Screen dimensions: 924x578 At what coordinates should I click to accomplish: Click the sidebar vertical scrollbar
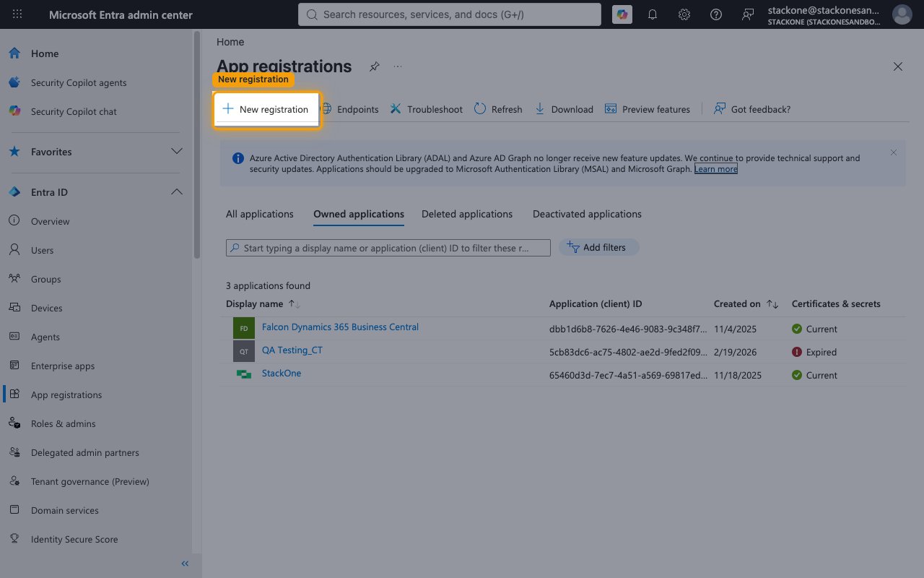[x=197, y=144]
